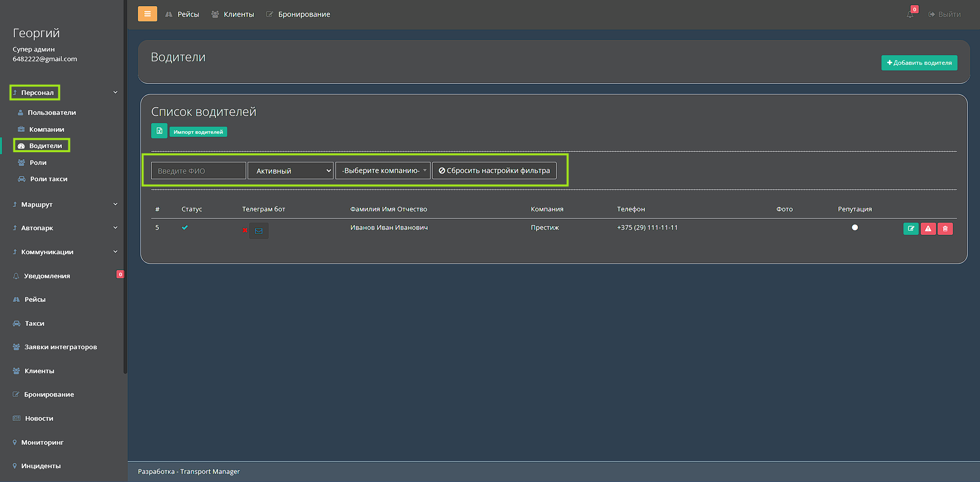This screenshot has height=482, width=980.
Task: Open the Активный status dropdown
Action: (291, 171)
